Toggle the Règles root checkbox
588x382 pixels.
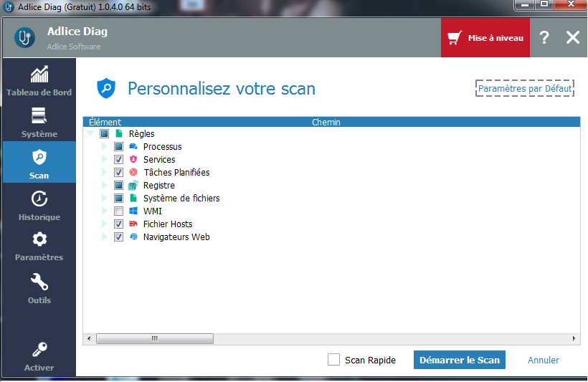coord(104,133)
